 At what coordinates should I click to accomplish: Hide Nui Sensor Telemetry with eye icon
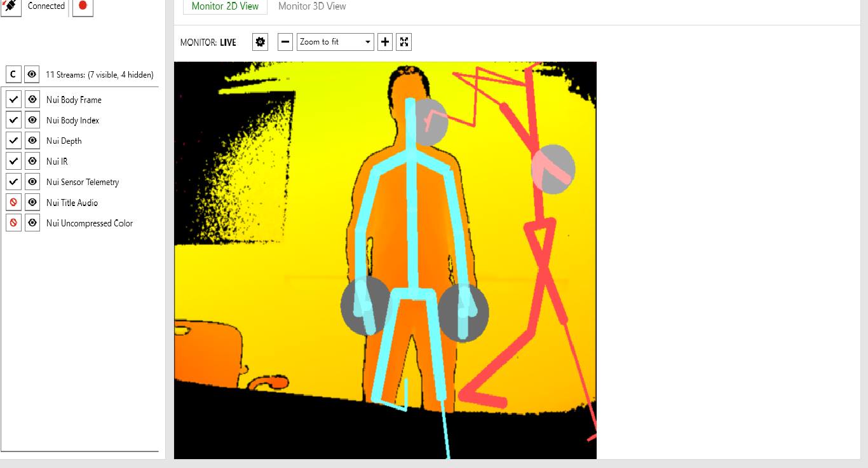32,182
